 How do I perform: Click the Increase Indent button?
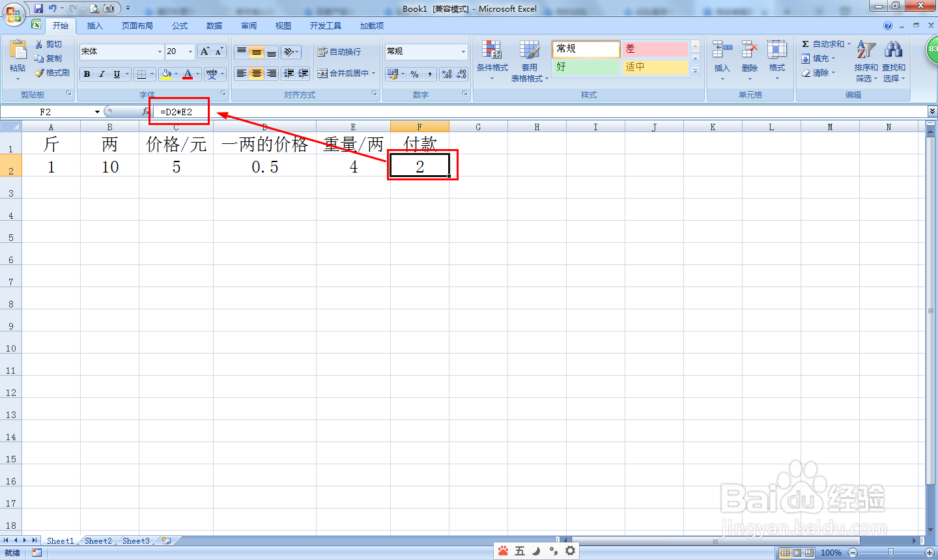pyautogui.click(x=303, y=74)
